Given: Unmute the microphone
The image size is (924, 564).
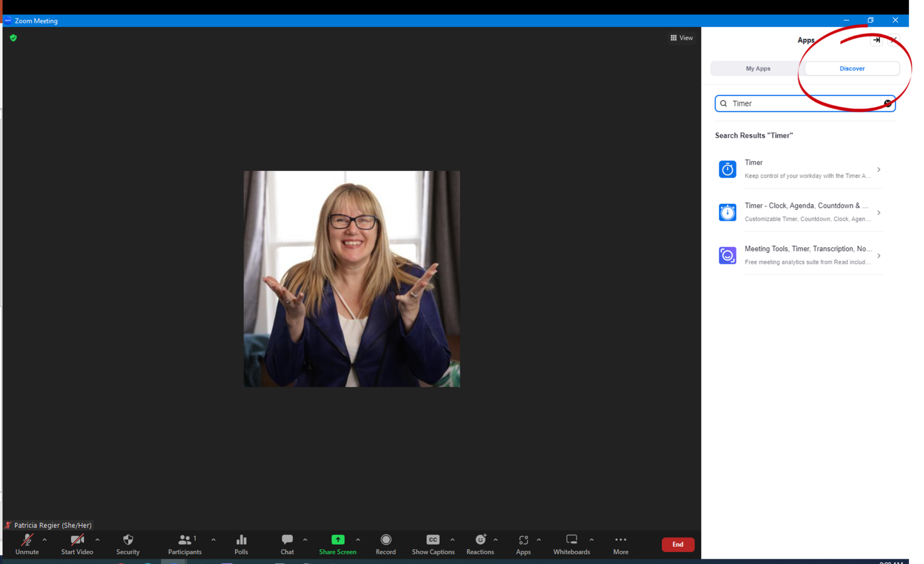Looking at the screenshot, I should (x=27, y=540).
